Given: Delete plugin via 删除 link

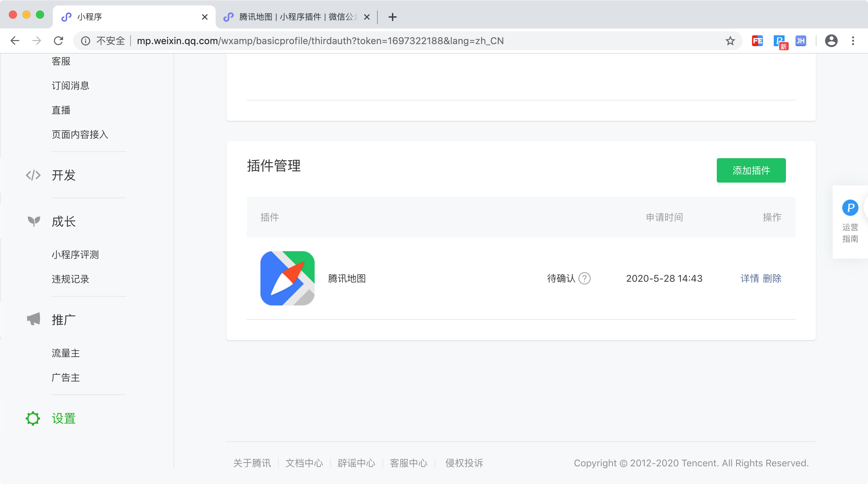Looking at the screenshot, I should pos(772,278).
